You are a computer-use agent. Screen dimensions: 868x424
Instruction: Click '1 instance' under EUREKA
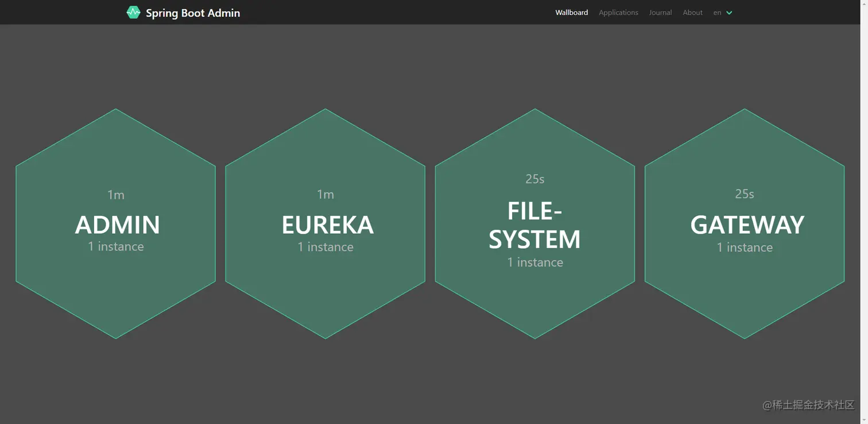pyautogui.click(x=325, y=247)
